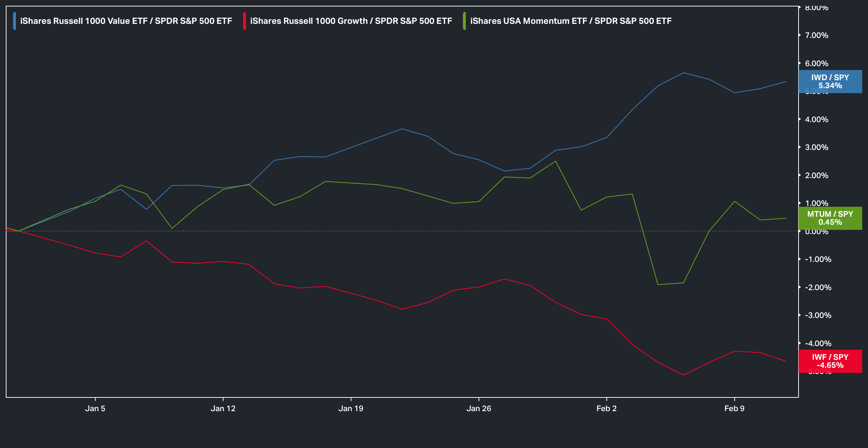The image size is (868, 448).
Task: Click the IWD / SPY 5.34% value label
Action: click(x=830, y=82)
